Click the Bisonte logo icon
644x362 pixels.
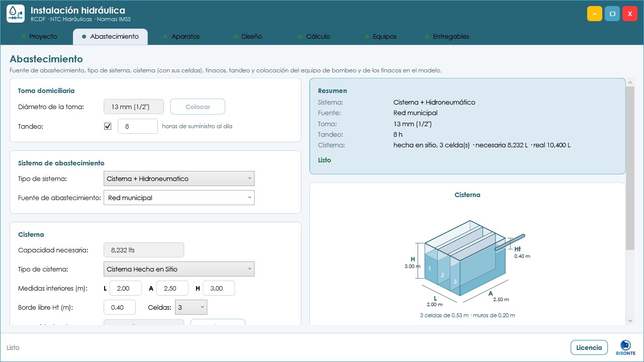tap(625, 347)
